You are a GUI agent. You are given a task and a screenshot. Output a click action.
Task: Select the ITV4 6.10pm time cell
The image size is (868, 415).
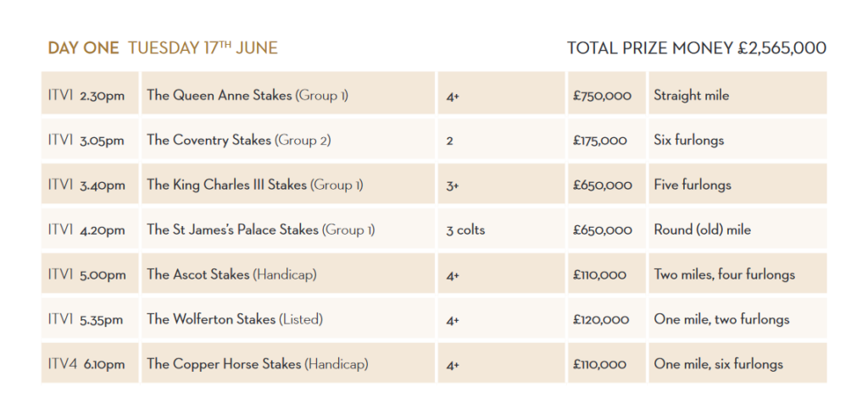[90, 362]
